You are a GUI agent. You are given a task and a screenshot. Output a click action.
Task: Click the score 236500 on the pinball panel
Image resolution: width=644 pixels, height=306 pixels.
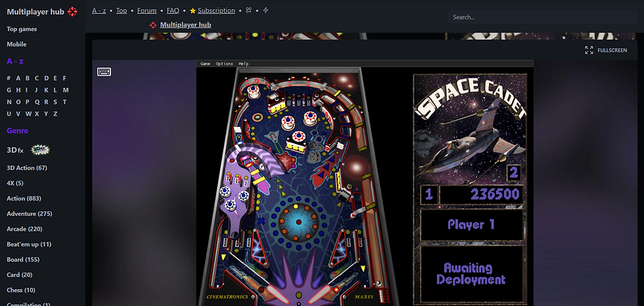coord(495,194)
